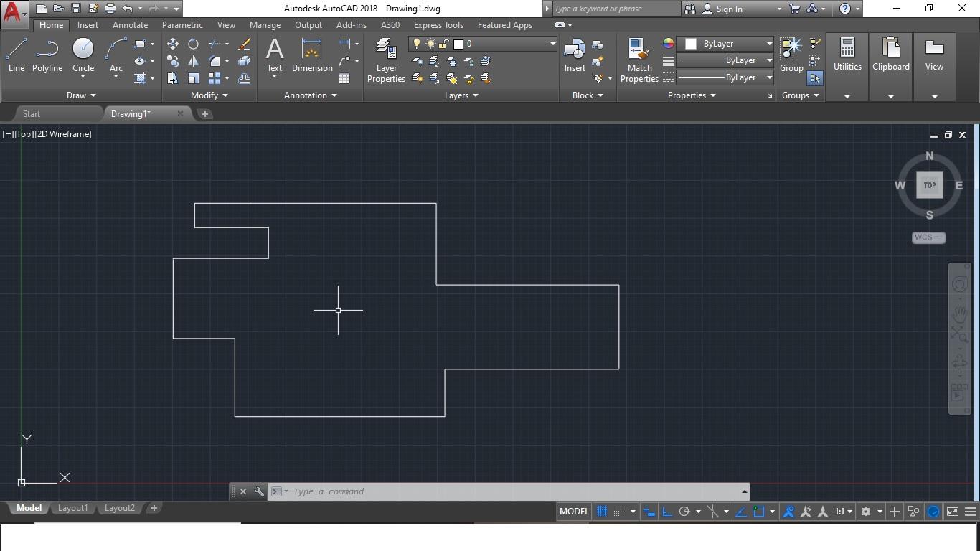The image size is (980, 551).
Task: Add a new drawing tab
Action: (x=204, y=114)
